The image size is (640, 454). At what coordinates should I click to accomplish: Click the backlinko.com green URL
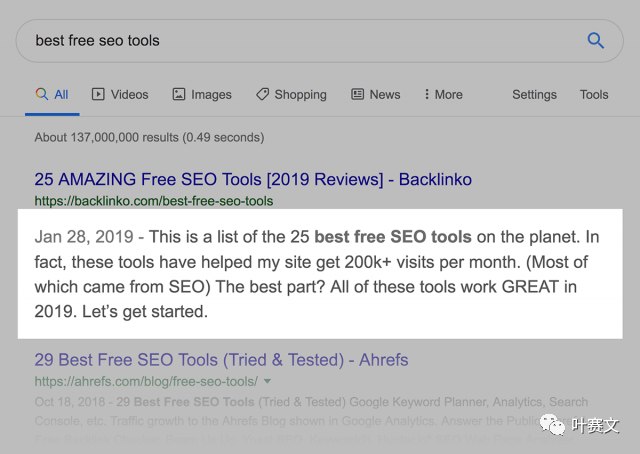tap(153, 201)
